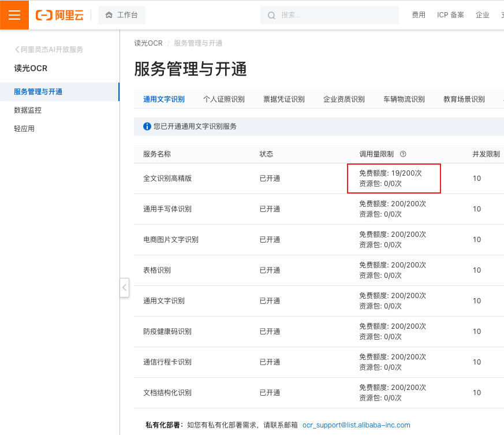Click the home icon in 工作台 button
The width and height of the screenshot is (504, 435).
coord(109,15)
